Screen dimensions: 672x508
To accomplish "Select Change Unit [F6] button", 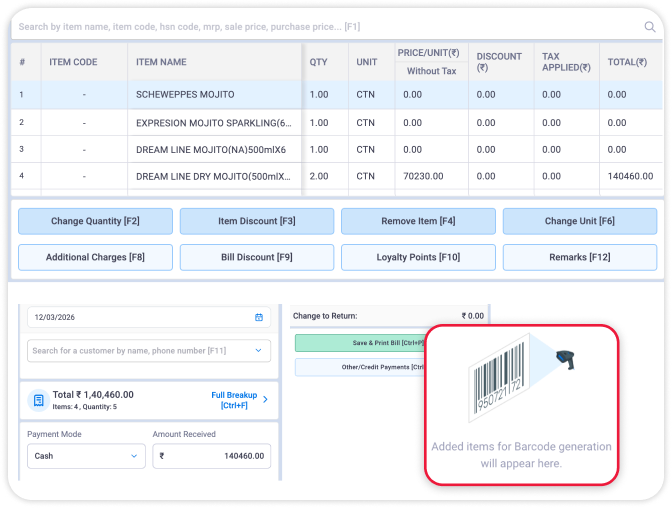I will pyautogui.click(x=580, y=221).
